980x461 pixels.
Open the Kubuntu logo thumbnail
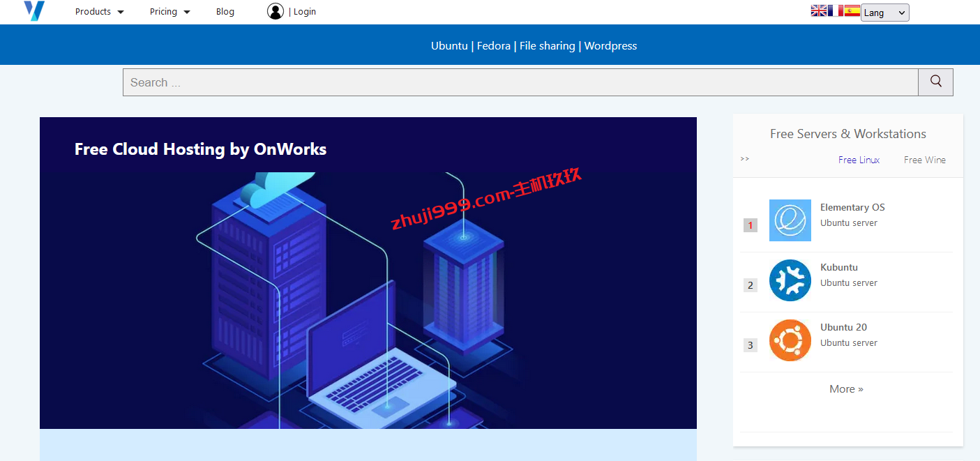tap(790, 280)
